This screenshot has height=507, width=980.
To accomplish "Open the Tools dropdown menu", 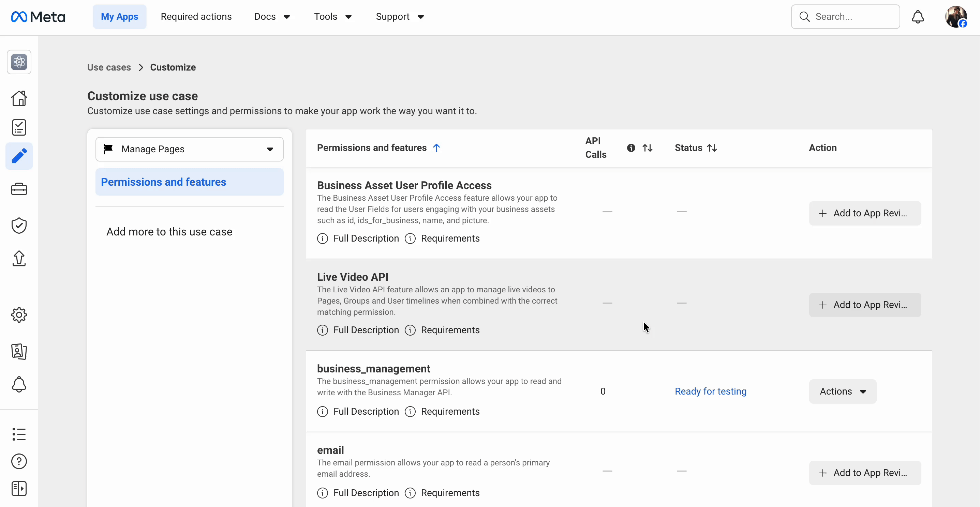I will (333, 17).
